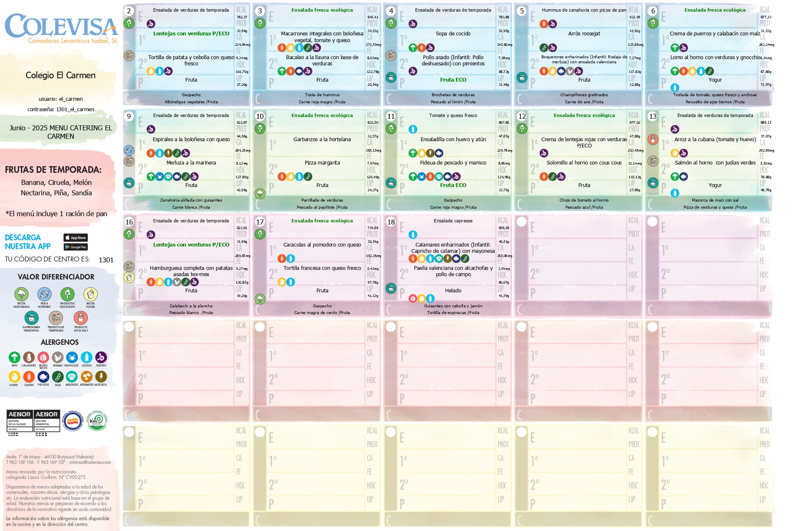Click the Google Play download badge
The image size is (812, 531).
[76, 247]
